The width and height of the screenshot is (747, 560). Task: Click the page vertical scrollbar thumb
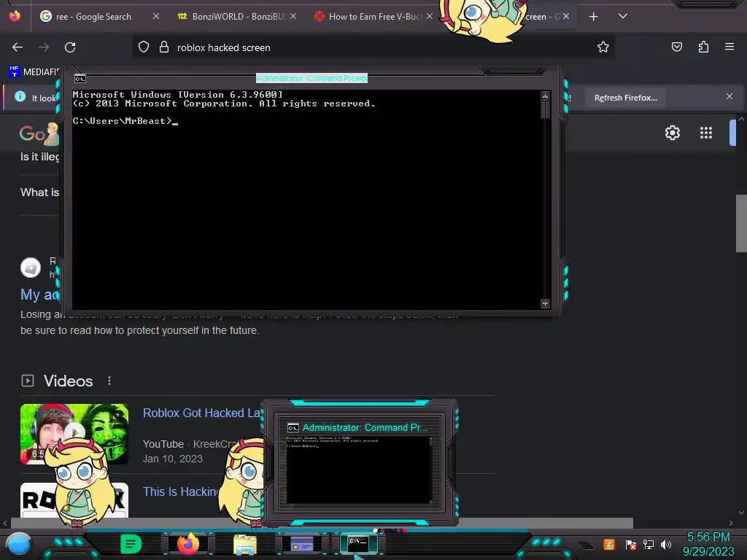(741, 223)
